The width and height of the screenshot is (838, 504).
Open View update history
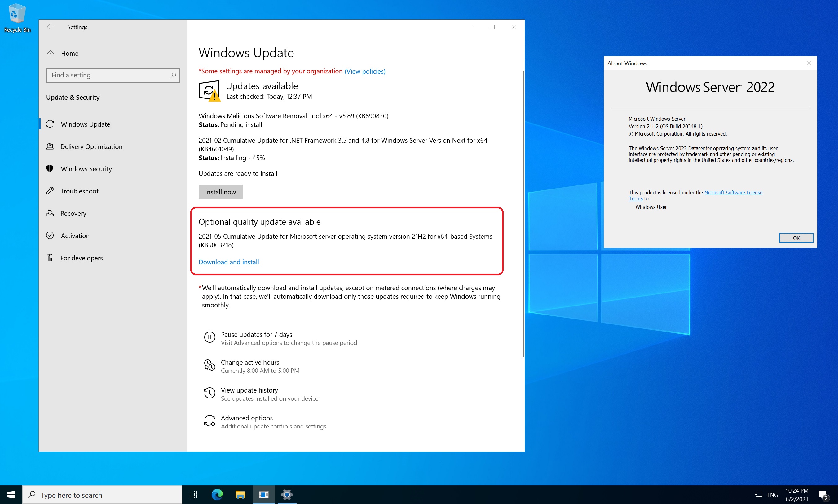(249, 390)
